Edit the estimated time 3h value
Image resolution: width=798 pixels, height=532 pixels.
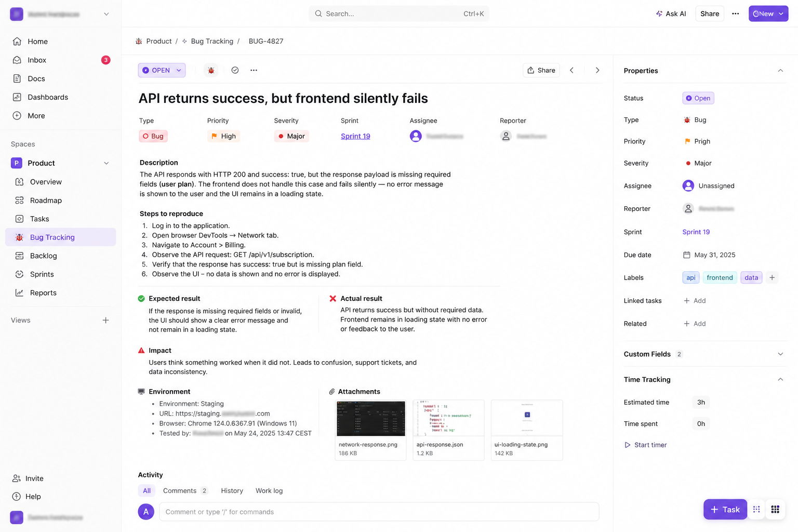click(701, 403)
